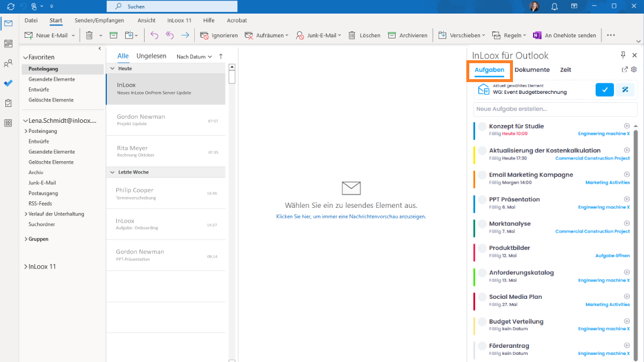
Task: Pin the InLoox pane
Action: [623, 55]
